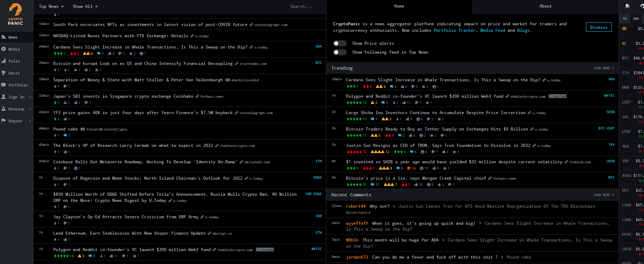Click the TRX tag on Justin Sun story
Image resolution: width=644 pixels, height=264 pixels.
tap(611, 145)
